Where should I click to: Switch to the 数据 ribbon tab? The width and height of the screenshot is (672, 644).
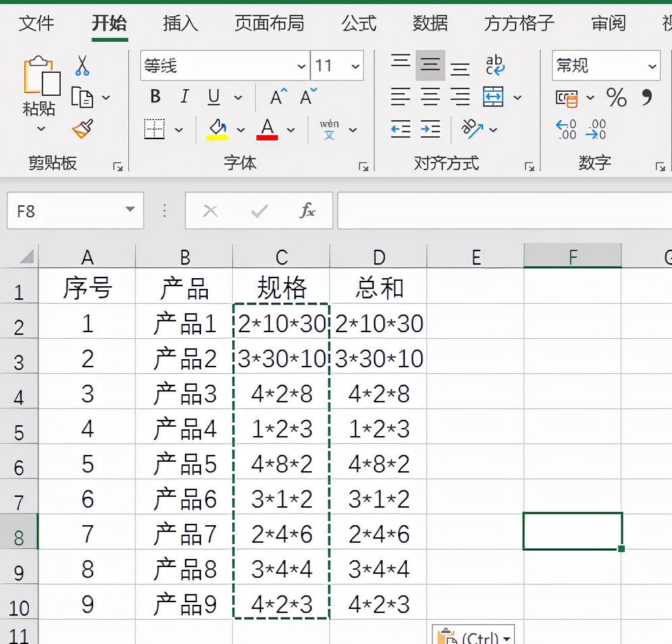click(x=429, y=22)
